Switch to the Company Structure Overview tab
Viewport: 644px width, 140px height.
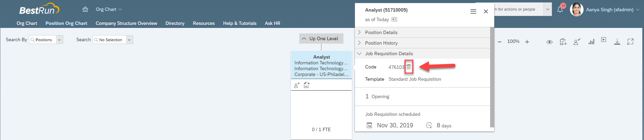point(126,23)
